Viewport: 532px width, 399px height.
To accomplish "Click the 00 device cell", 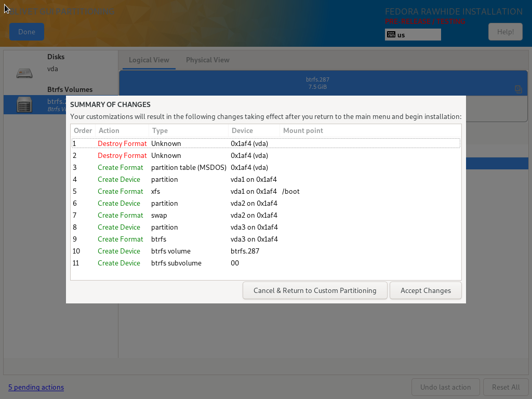I will (x=235, y=263).
